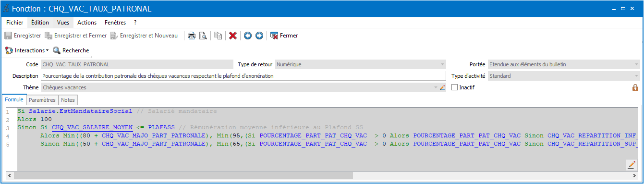The image size is (644, 184).
Task: Click the Interactions icon
Action: pyautogui.click(x=9, y=50)
